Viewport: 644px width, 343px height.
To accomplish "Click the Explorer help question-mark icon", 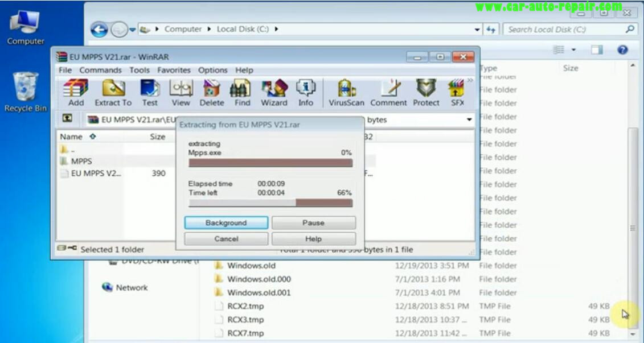I will (x=622, y=50).
